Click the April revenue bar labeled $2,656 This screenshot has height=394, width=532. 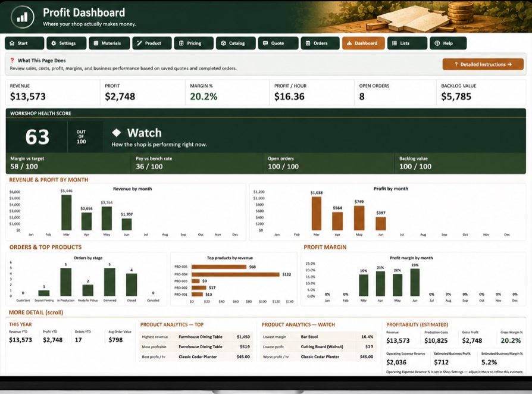click(86, 221)
